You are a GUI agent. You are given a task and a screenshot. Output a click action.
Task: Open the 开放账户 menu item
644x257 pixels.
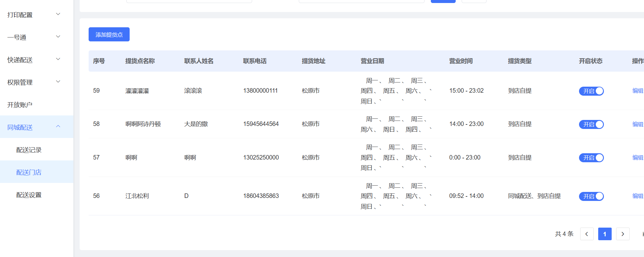click(20, 105)
